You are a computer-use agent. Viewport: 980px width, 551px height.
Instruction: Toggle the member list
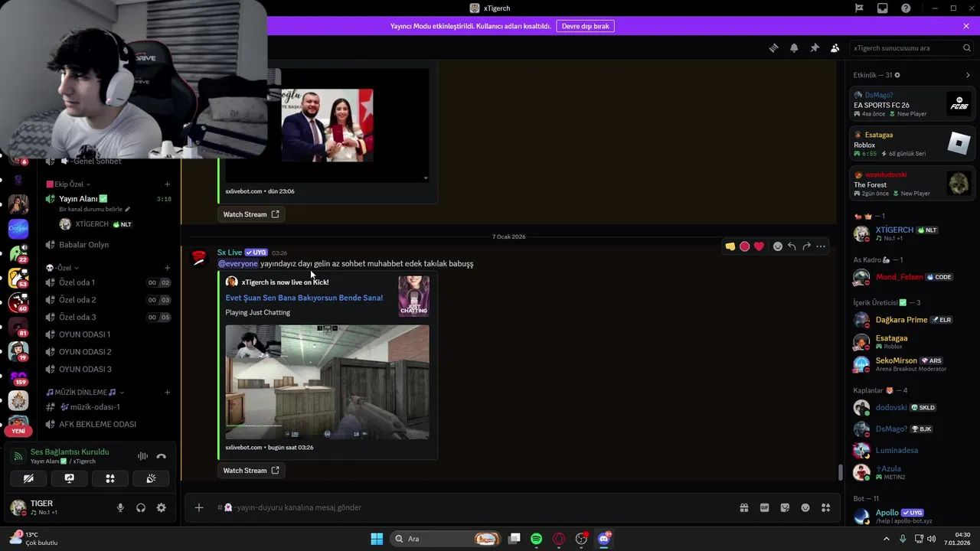click(x=835, y=47)
